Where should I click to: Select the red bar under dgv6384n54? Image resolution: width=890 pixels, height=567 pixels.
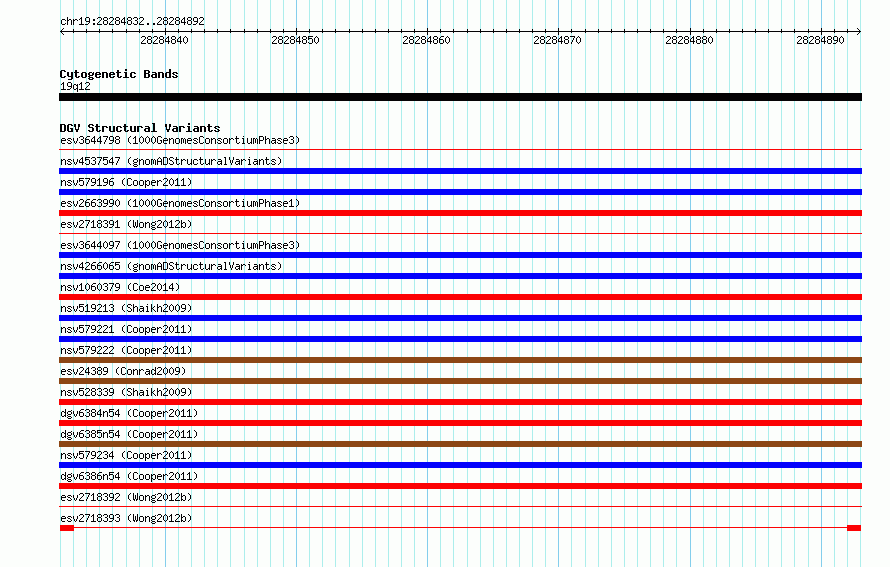460,423
